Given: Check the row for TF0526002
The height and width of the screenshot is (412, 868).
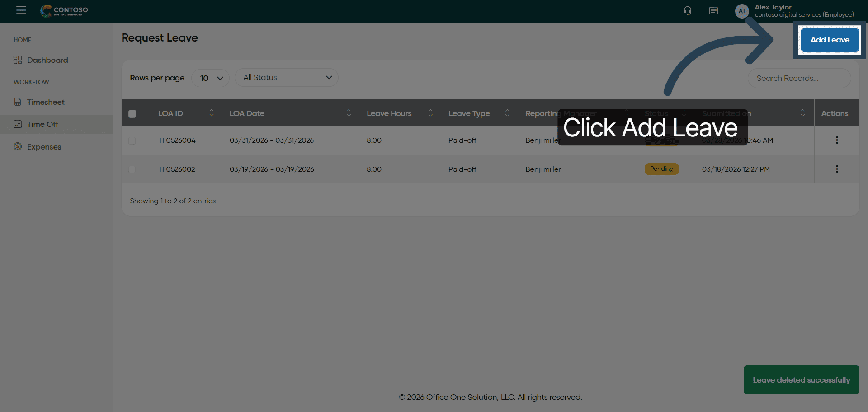Looking at the screenshot, I should pos(132,169).
